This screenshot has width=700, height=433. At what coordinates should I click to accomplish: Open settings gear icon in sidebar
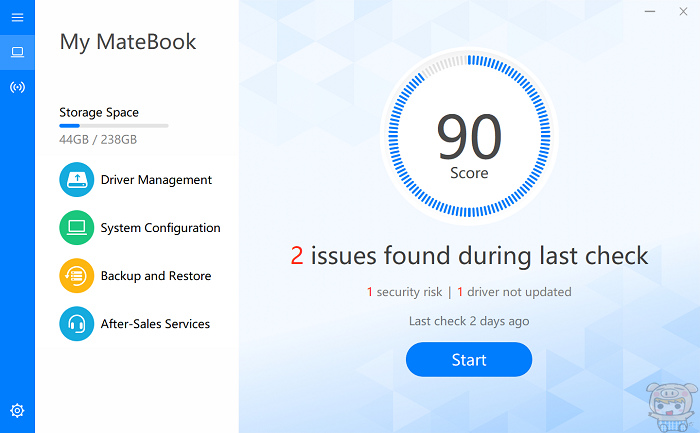(17, 410)
